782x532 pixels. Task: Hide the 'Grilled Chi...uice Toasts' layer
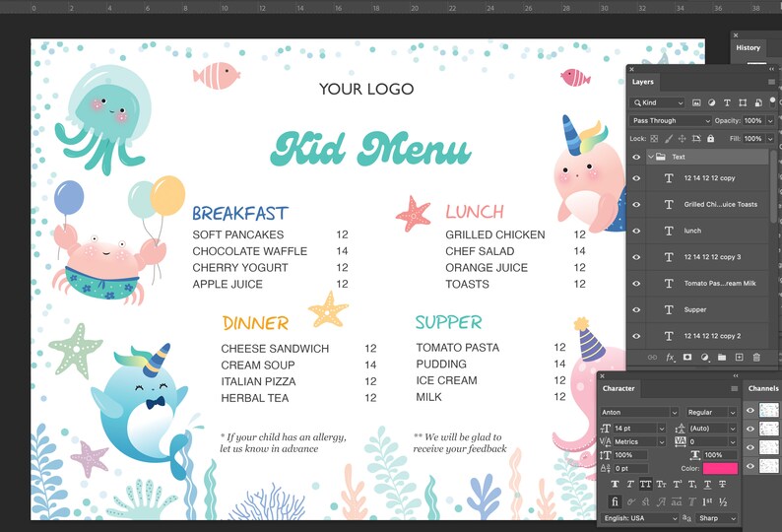636,205
